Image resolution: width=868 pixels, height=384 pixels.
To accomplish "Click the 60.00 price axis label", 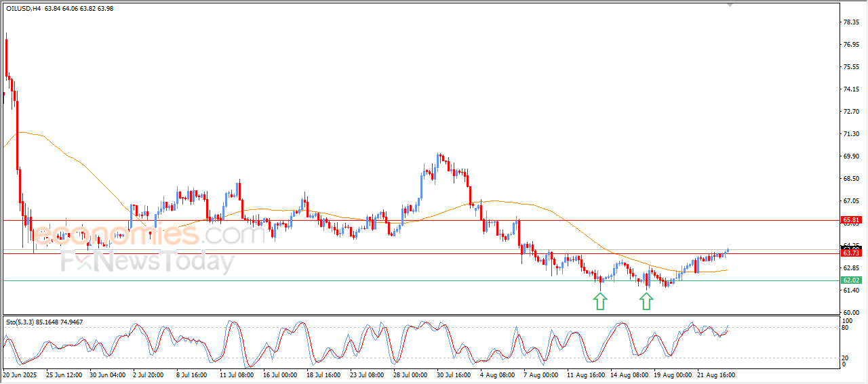I will click(851, 313).
